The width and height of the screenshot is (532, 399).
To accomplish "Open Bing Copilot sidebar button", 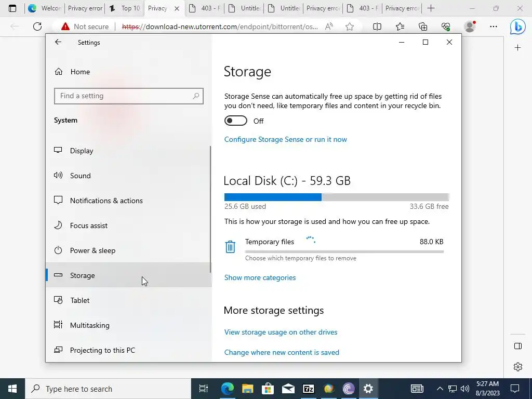I will (x=518, y=26).
